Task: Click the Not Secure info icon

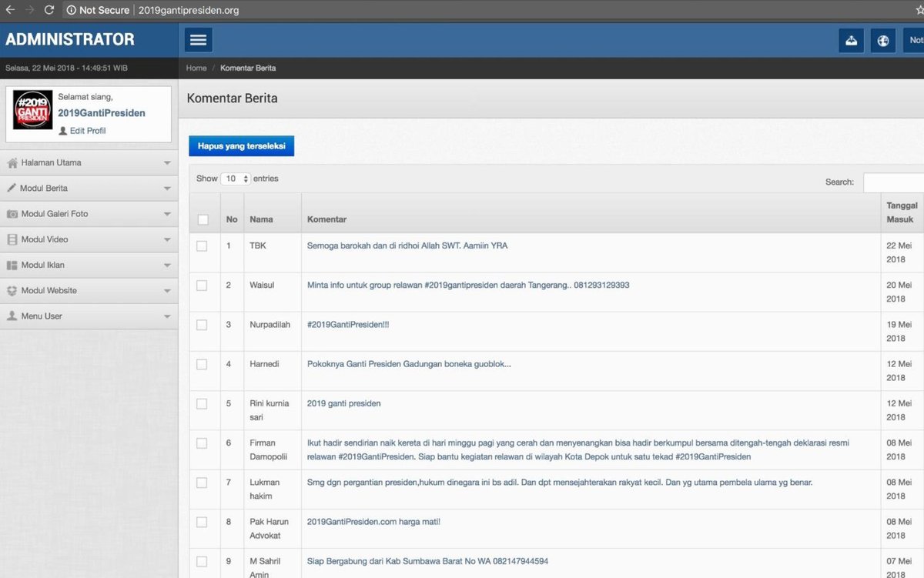Action: (x=71, y=10)
